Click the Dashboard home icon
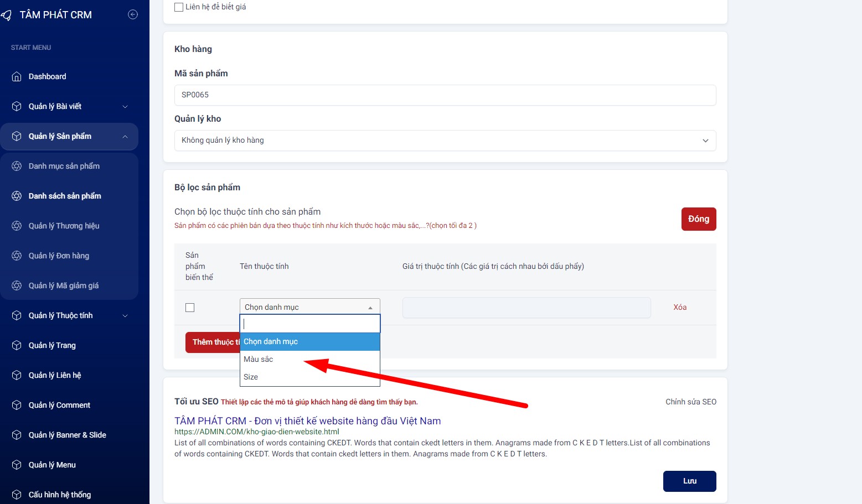This screenshot has height=504, width=862. pos(17,77)
